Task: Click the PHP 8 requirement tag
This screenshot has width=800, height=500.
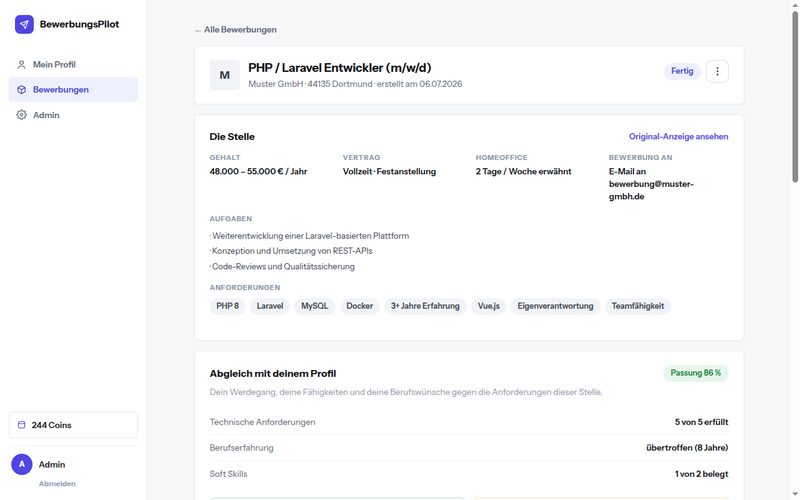Action: pos(228,306)
